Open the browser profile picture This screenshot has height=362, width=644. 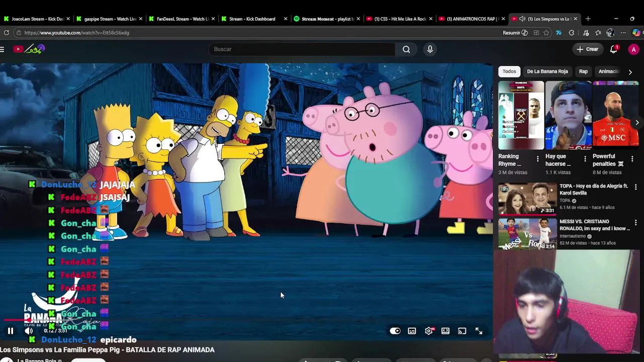[610, 33]
